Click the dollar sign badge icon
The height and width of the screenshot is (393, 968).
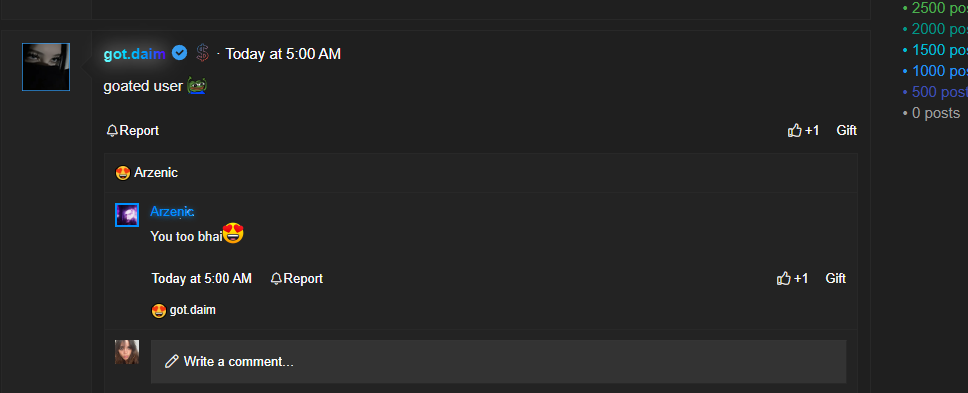pos(202,53)
